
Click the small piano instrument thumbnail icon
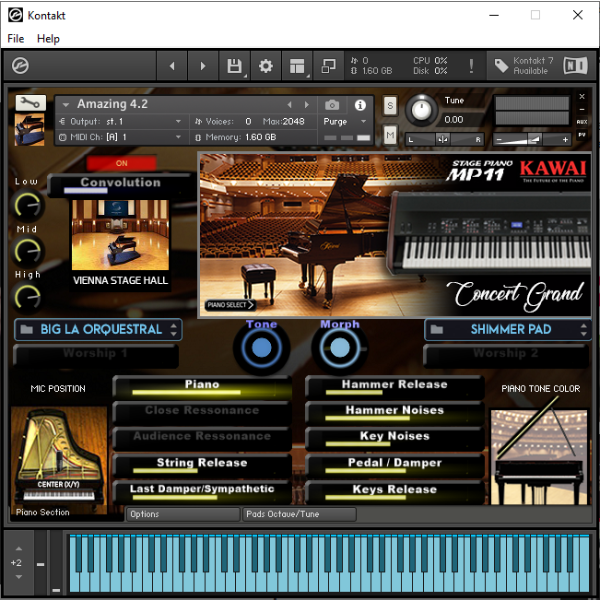tap(29, 130)
